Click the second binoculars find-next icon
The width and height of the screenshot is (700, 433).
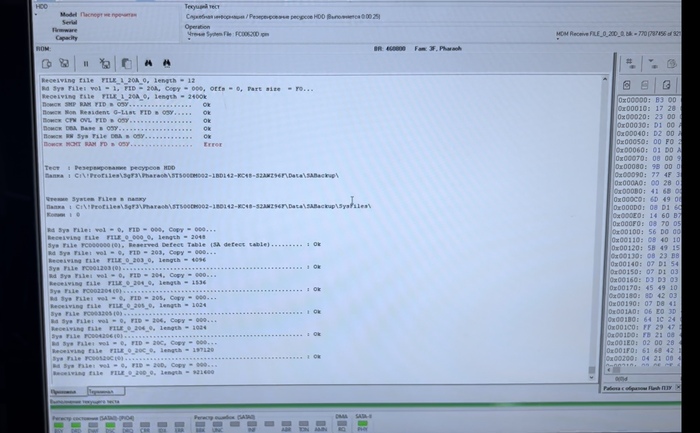click(x=167, y=63)
